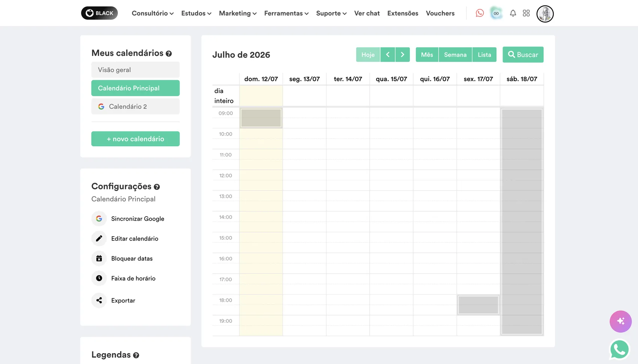Screen dimensions: 638x364
Task: Open the Friday 18:00 event block
Action: tap(478, 305)
